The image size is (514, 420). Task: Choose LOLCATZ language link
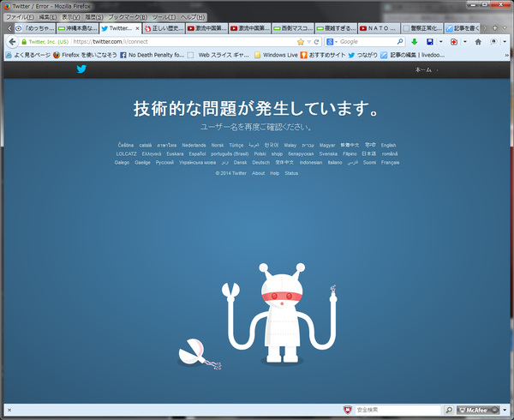tap(126, 153)
